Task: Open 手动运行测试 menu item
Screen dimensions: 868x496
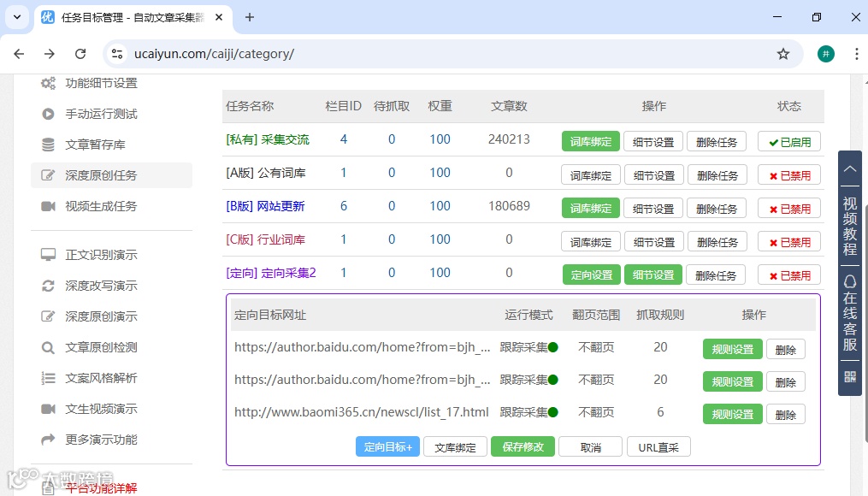Action: [101, 114]
